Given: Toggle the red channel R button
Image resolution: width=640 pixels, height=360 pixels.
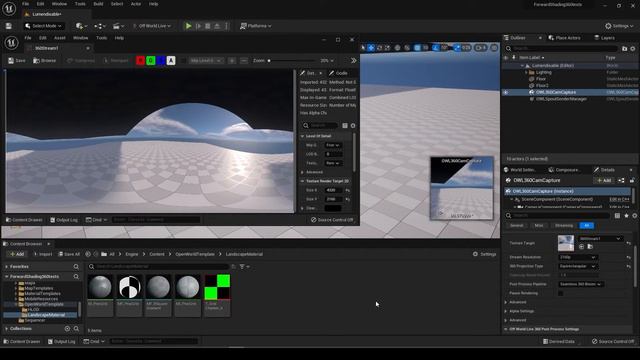Looking at the screenshot, I should (140, 60).
